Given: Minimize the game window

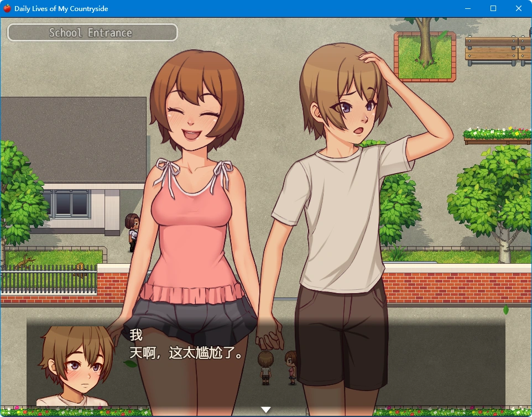Looking at the screenshot, I should click(x=467, y=8).
